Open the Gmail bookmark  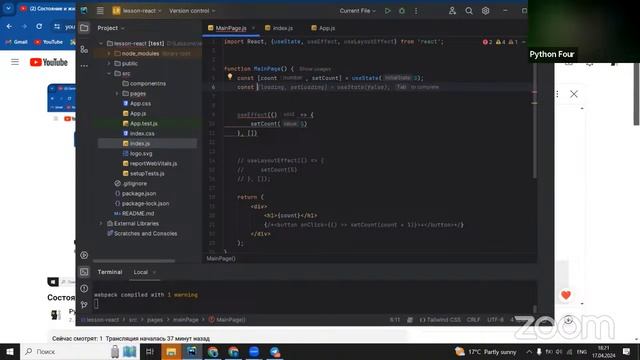16,42
